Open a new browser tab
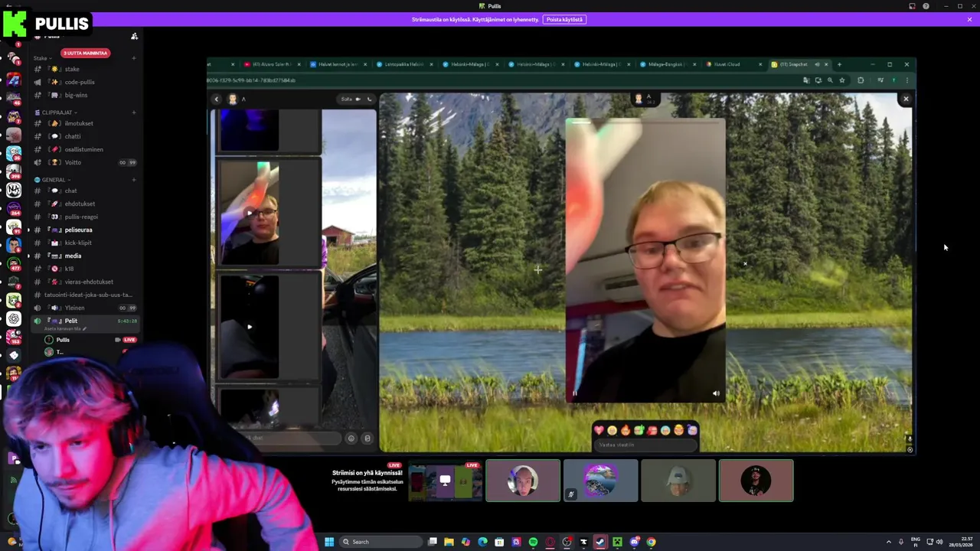Image resolution: width=980 pixels, height=551 pixels. click(839, 64)
